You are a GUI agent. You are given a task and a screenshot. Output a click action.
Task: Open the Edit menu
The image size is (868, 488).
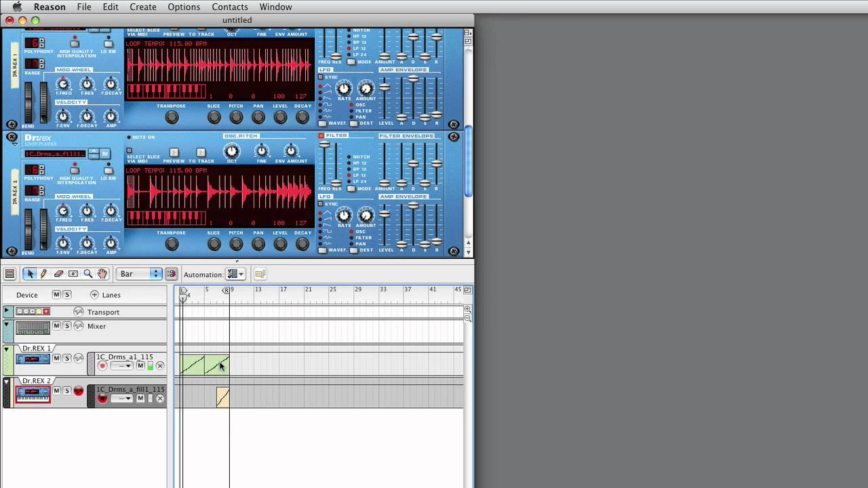coord(111,7)
